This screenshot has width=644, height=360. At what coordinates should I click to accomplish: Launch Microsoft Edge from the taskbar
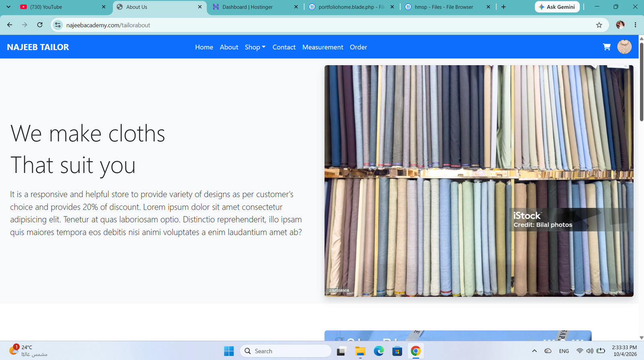tap(379, 351)
